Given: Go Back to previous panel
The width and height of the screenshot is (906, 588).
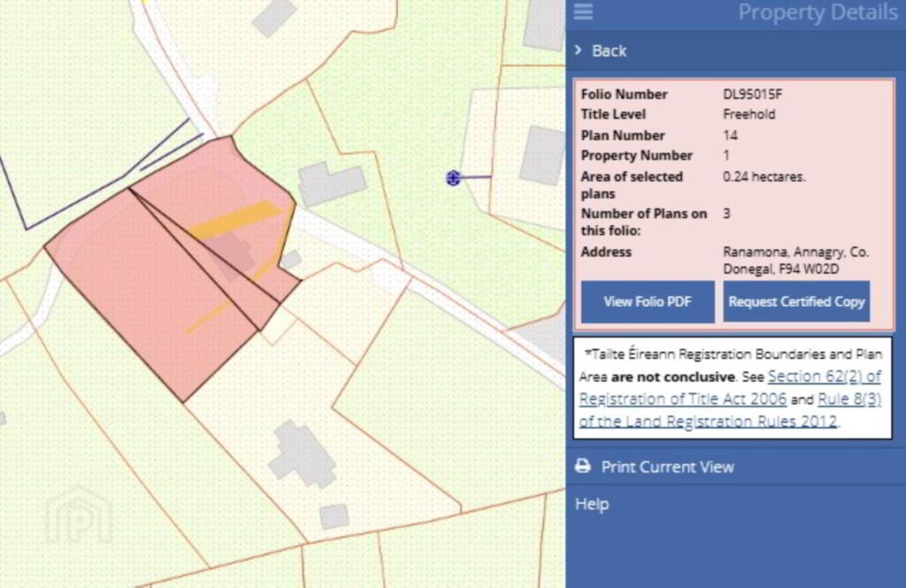Looking at the screenshot, I should [609, 50].
